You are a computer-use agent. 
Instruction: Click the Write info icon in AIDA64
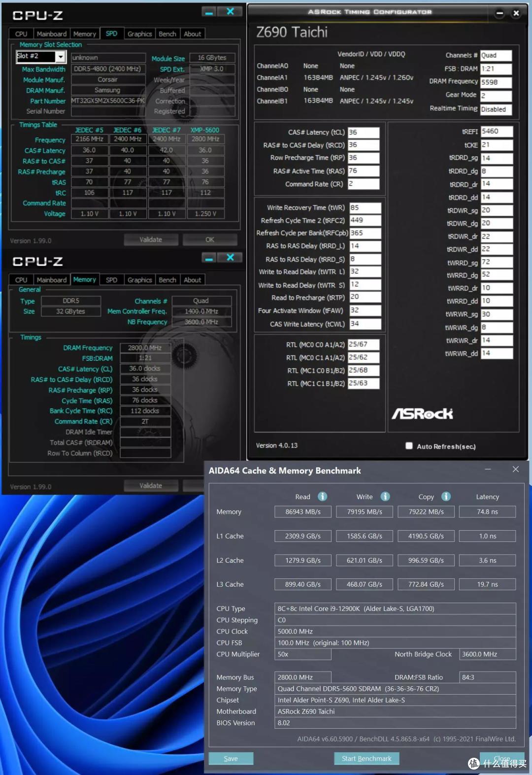(385, 496)
